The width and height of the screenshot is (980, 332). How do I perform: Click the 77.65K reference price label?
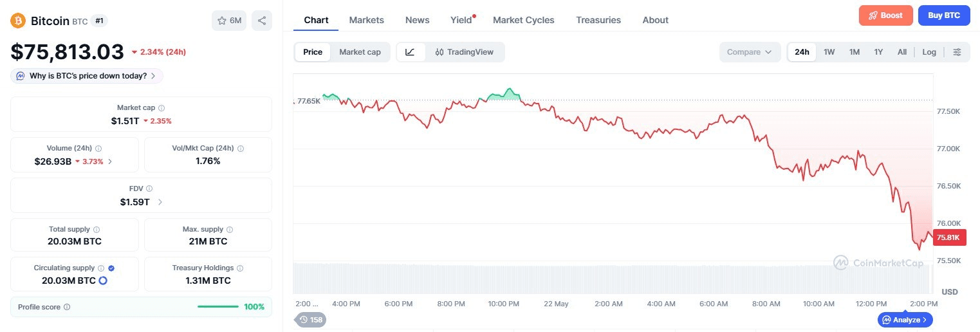coord(308,101)
